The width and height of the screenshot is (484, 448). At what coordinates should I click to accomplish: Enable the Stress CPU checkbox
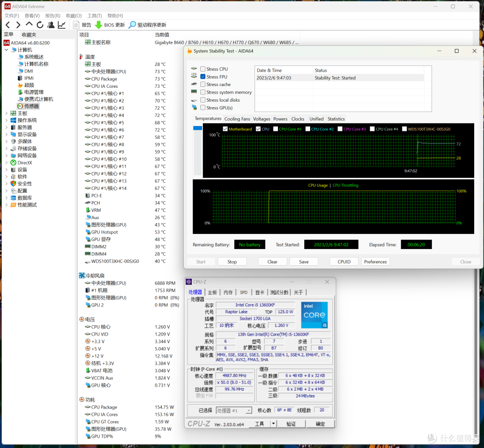[x=203, y=69]
